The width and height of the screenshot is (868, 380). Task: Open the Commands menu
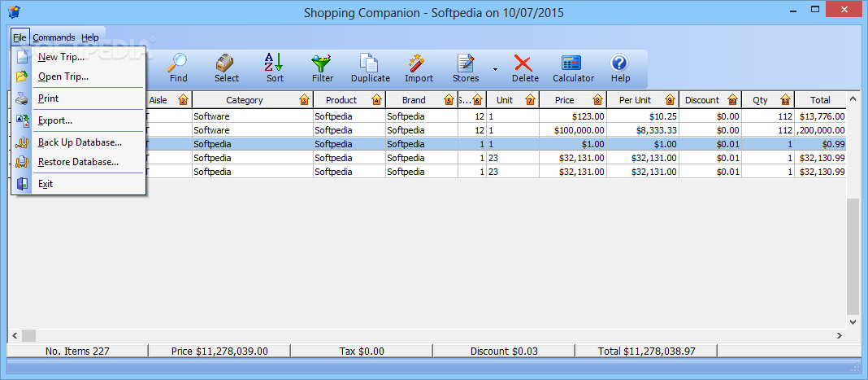pyautogui.click(x=54, y=37)
